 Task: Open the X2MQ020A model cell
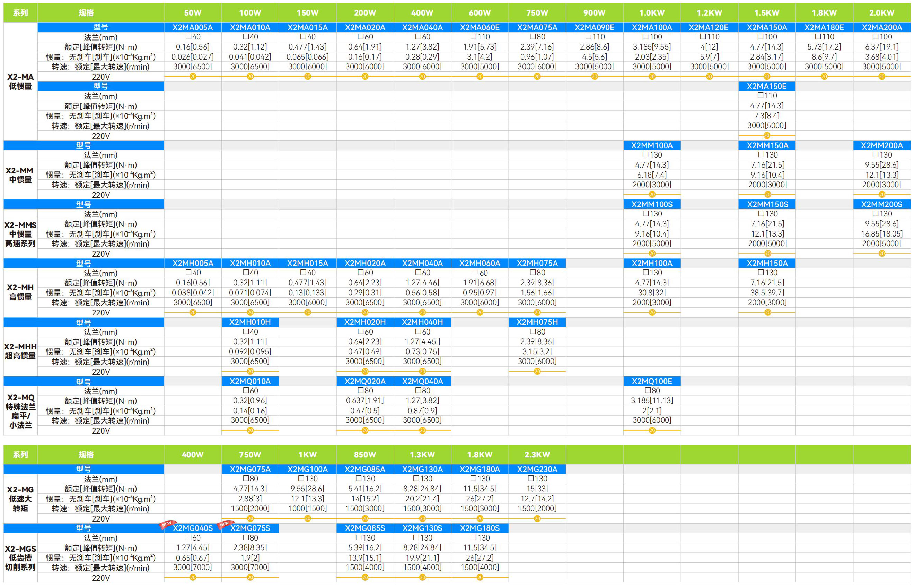tap(364, 381)
